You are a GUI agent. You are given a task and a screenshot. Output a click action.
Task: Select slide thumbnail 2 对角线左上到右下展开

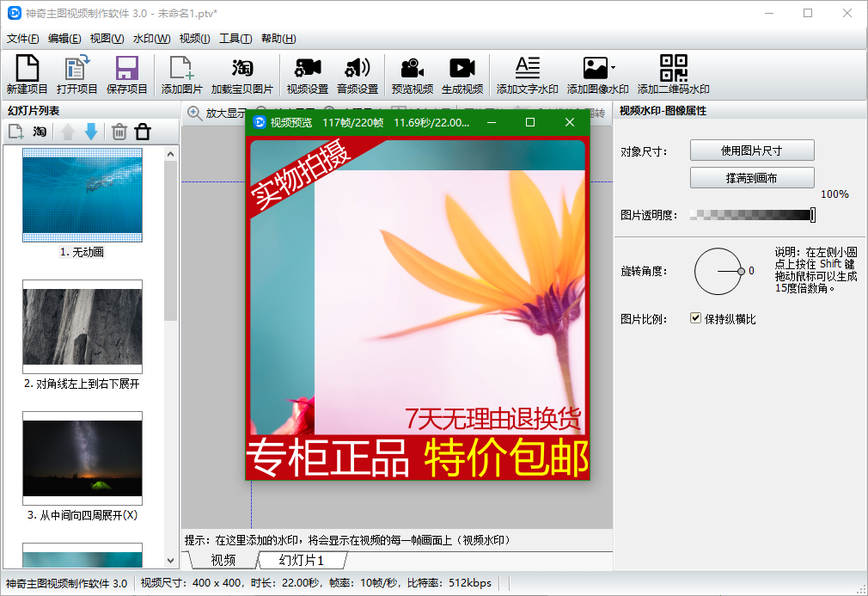[82, 326]
